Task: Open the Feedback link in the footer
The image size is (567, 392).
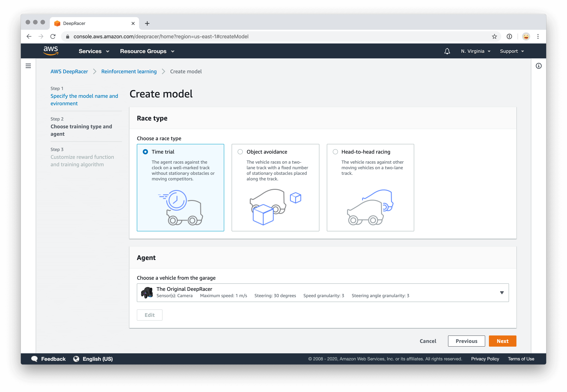Action: [x=53, y=359]
